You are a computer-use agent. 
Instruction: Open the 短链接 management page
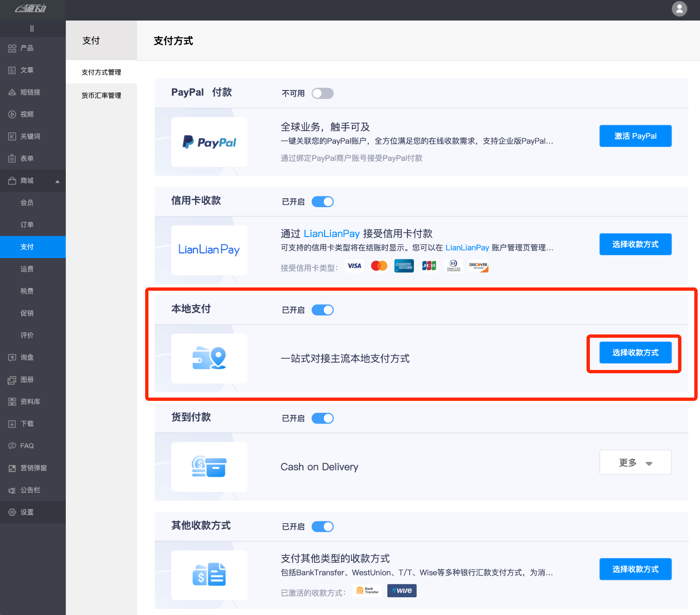(29, 92)
